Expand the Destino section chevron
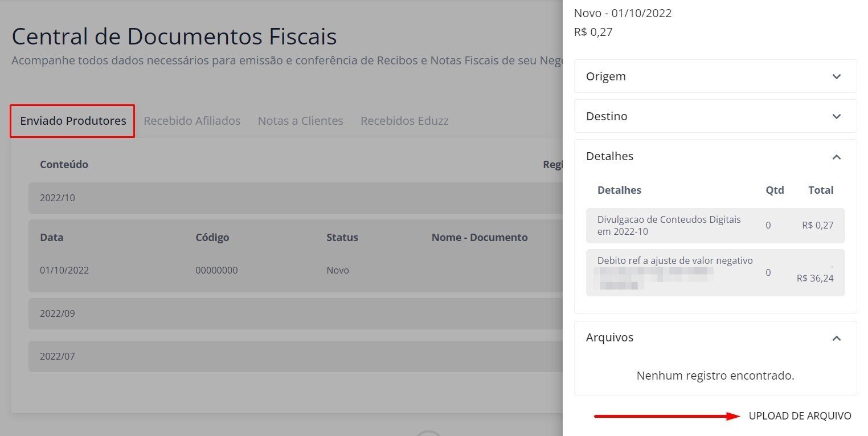The width and height of the screenshot is (868, 436). click(836, 116)
